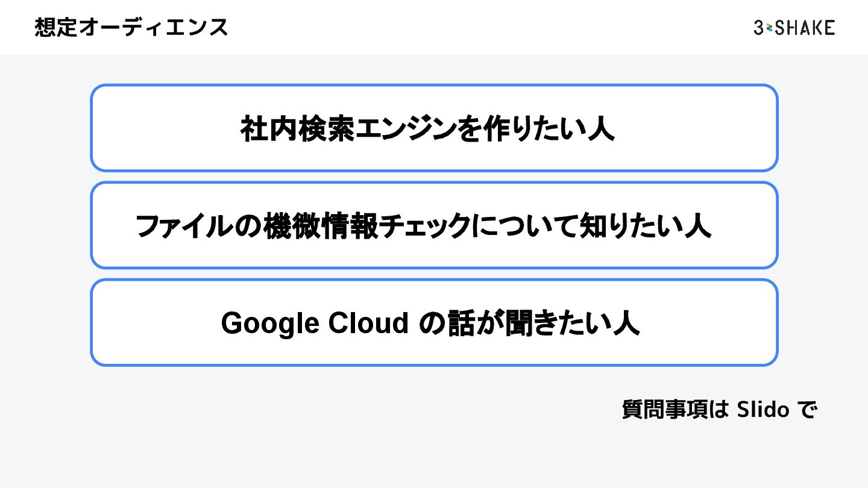Click the 社内検索 text in the first box
The image size is (868, 488).
(x=298, y=128)
